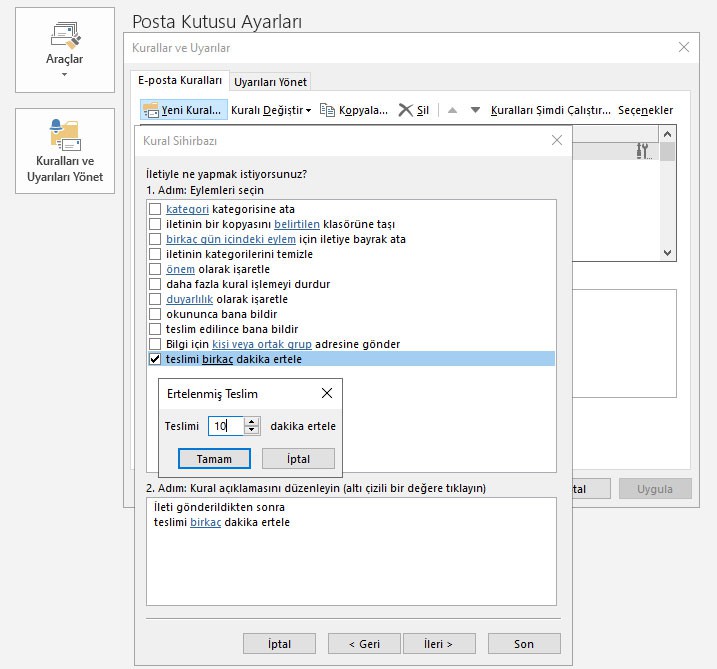This screenshot has width=717, height=669.
Task: Select the E-posta Kuralları tab
Action: [x=180, y=81]
